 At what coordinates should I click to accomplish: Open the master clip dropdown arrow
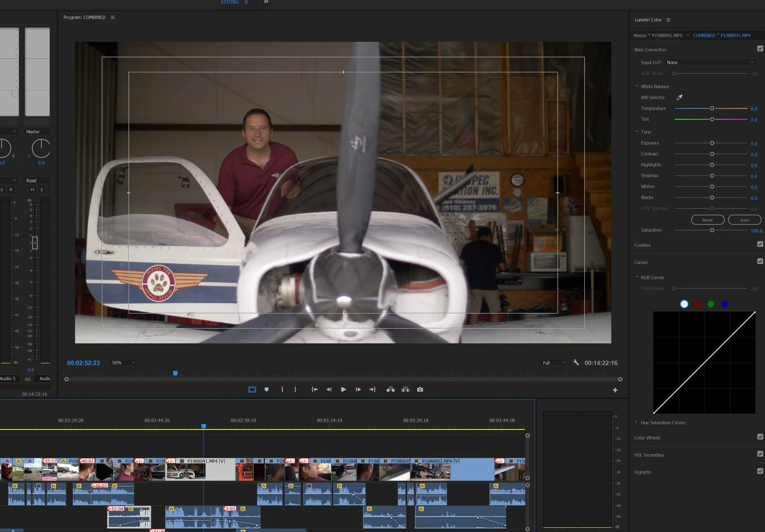click(x=687, y=35)
